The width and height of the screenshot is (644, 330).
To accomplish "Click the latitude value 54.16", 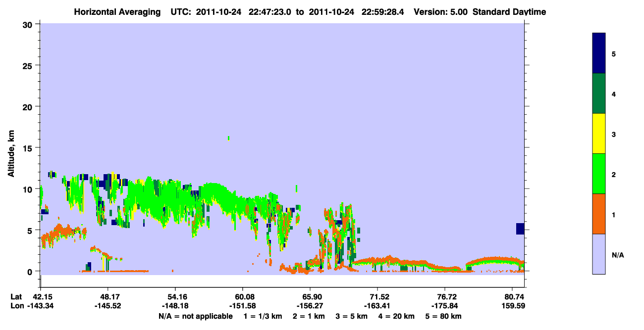I will point(175,297).
